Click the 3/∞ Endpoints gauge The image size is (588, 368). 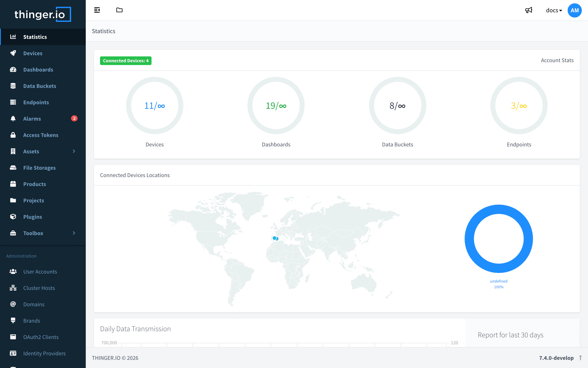point(519,105)
